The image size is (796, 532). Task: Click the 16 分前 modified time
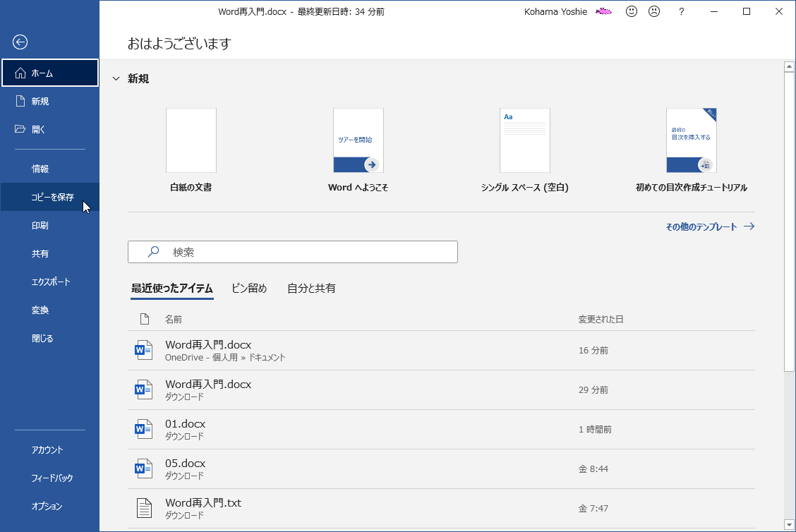click(x=593, y=350)
